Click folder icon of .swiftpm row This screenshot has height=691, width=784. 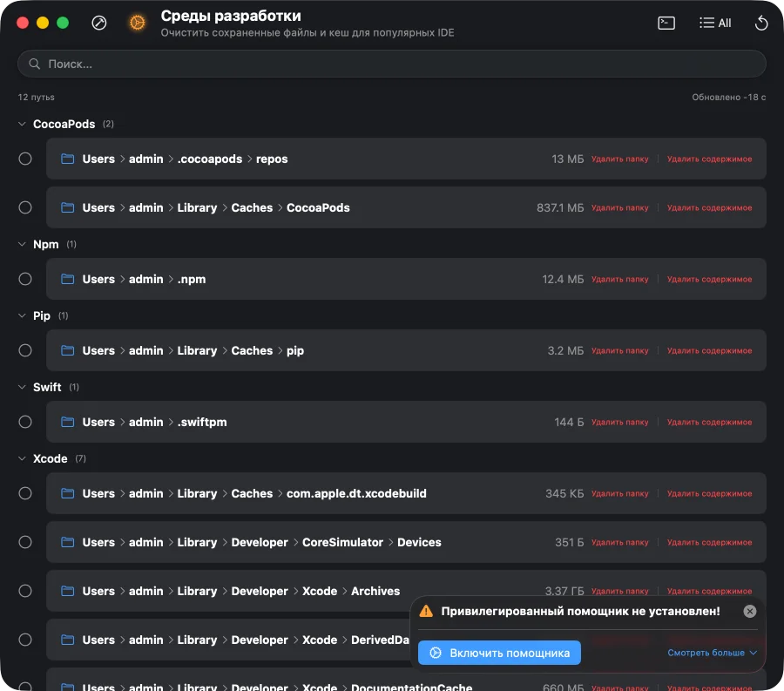click(x=67, y=422)
